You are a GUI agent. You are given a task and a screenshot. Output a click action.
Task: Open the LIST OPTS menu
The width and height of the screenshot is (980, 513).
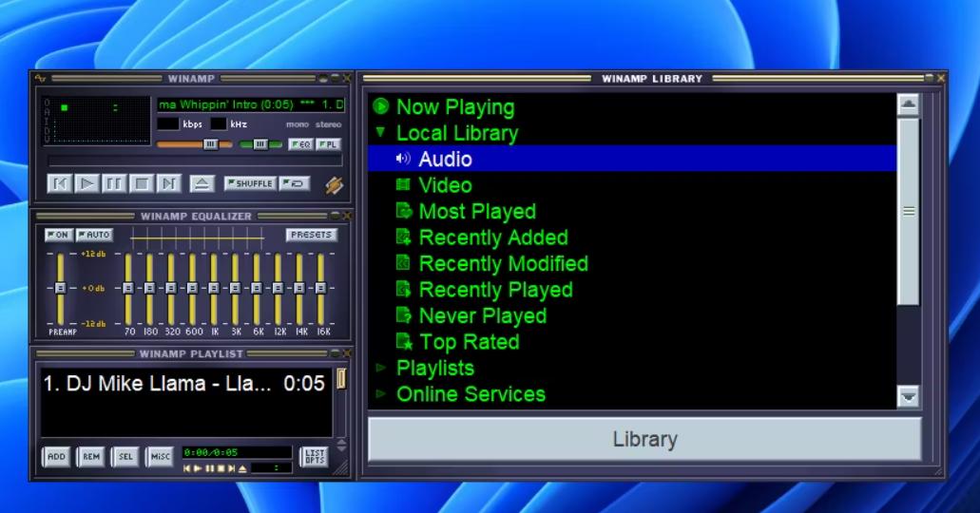click(315, 457)
